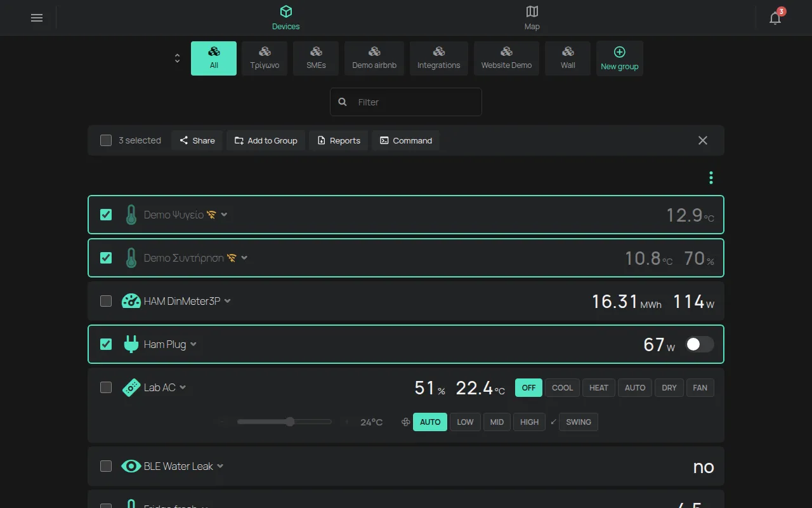Select the Integrations group
The width and height of the screenshot is (812, 508).
coord(439,58)
